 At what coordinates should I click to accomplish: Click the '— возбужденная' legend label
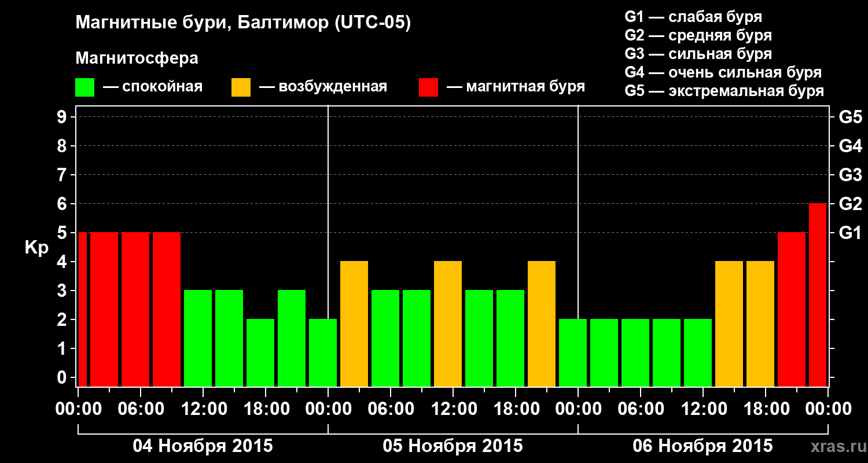[x=323, y=87]
